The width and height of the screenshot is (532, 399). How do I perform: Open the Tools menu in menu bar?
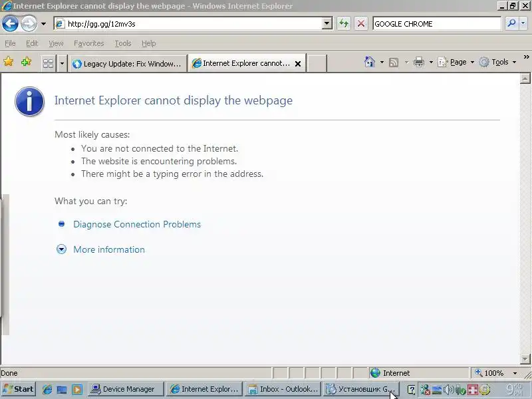click(x=123, y=43)
